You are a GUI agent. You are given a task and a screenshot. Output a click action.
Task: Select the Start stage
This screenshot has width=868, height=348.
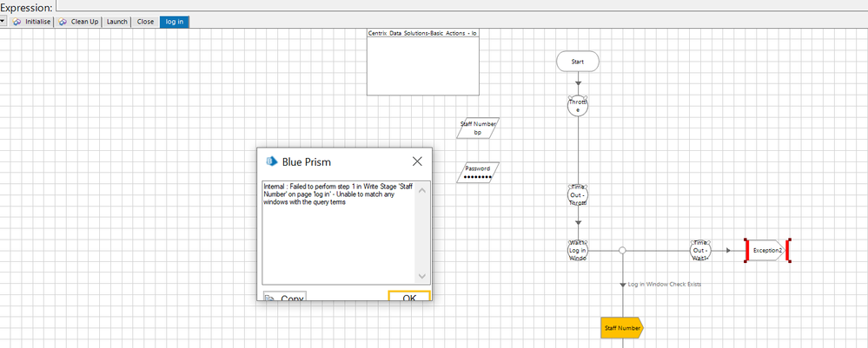(x=578, y=62)
